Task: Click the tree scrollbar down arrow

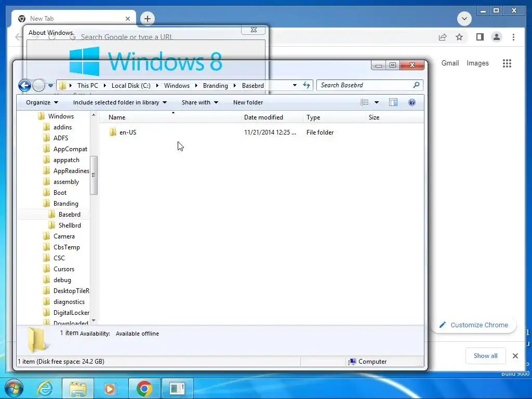Action: [x=94, y=320]
